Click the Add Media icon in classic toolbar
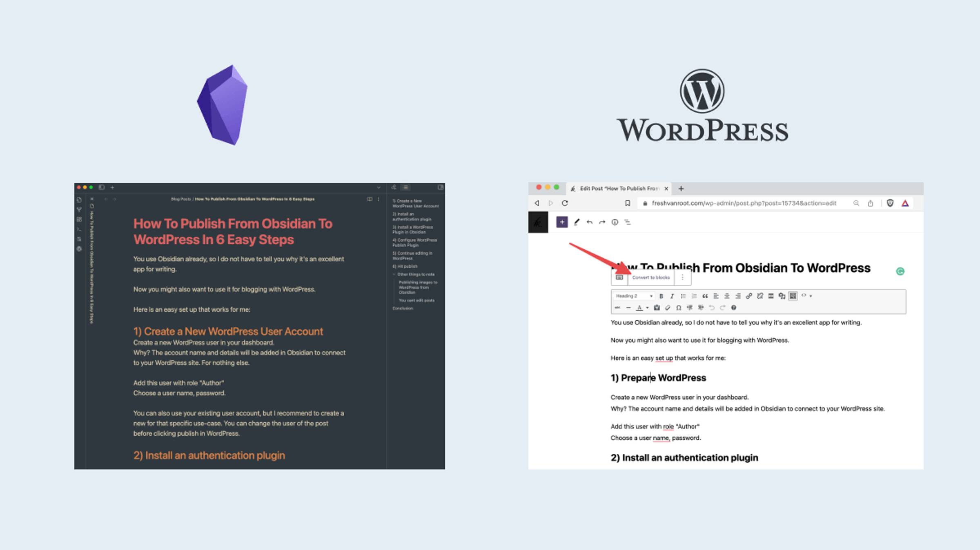 point(782,296)
